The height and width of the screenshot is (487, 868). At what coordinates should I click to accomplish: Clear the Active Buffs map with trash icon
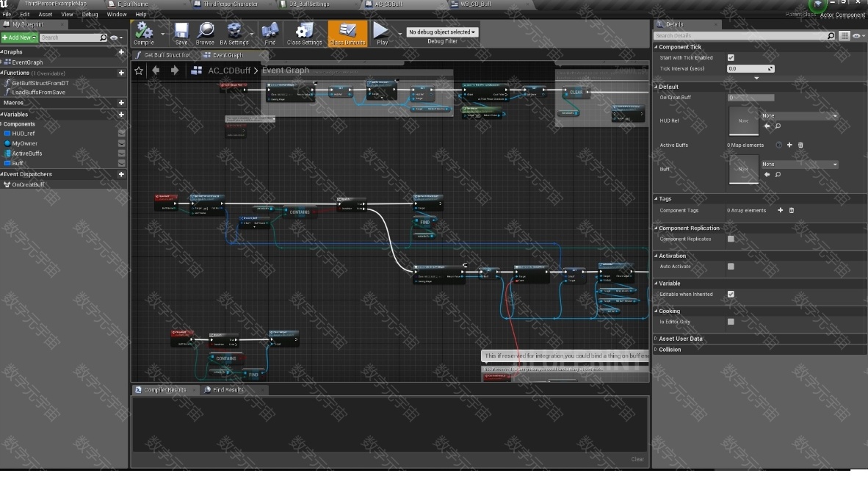coord(800,145)
